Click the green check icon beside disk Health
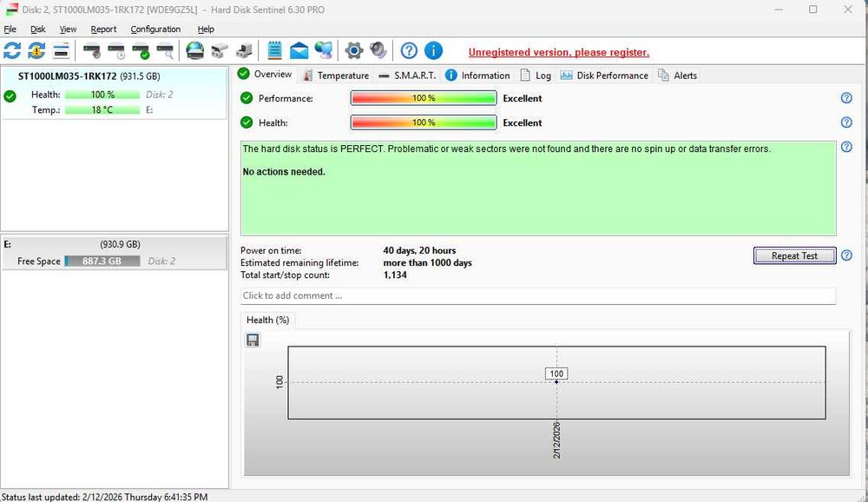 click(10, 96)
